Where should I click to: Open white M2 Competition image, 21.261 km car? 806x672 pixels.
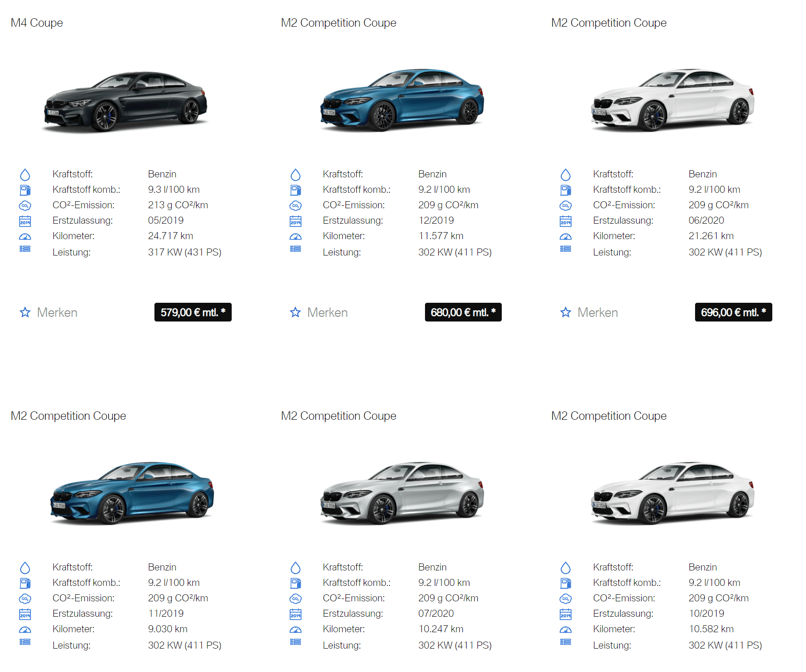(x=672, y=100)
